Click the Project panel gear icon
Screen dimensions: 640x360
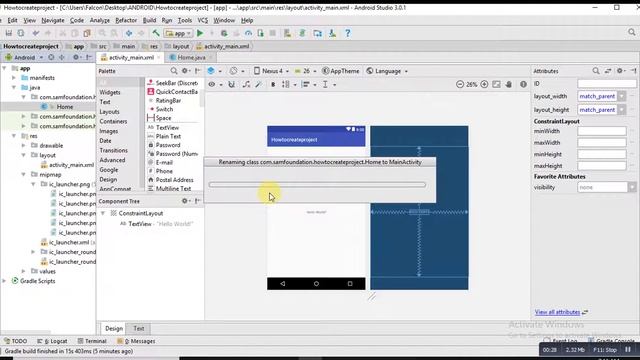click(x=76, y=58)
